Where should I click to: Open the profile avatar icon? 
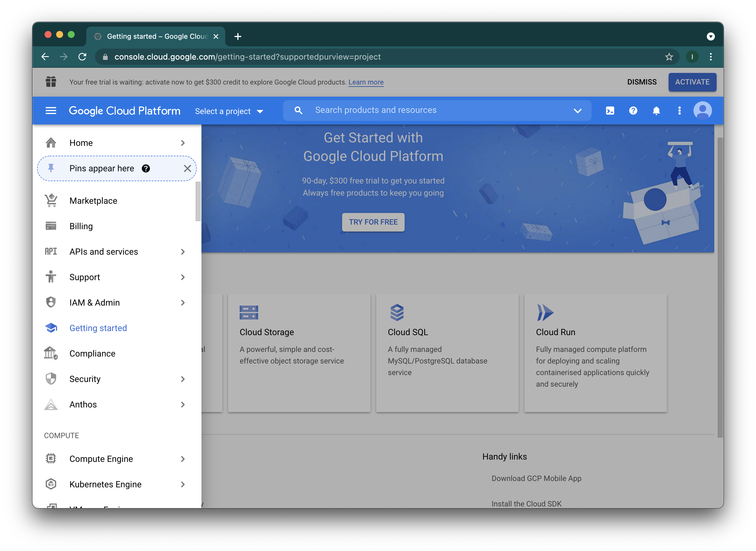coord(703,110)
